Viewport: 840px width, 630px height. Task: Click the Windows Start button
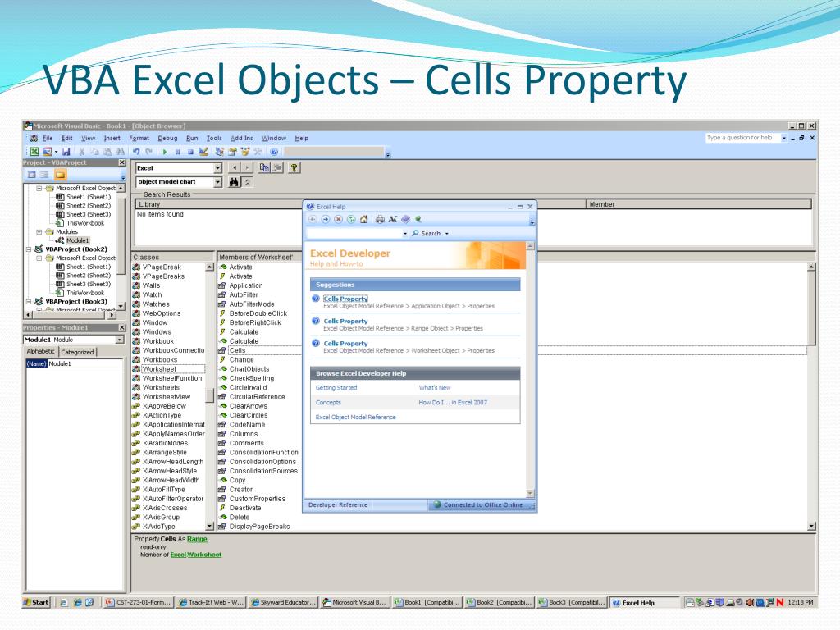pos(36,603)
